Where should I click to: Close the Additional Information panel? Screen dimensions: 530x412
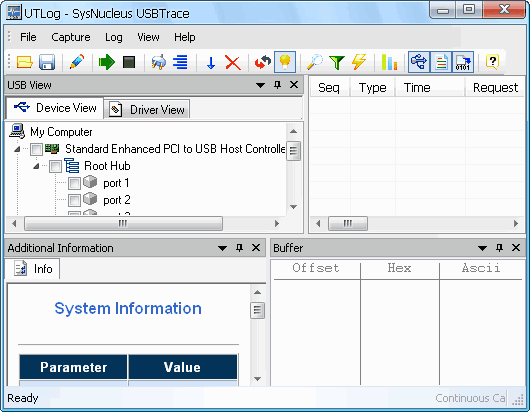pos(256,248)
